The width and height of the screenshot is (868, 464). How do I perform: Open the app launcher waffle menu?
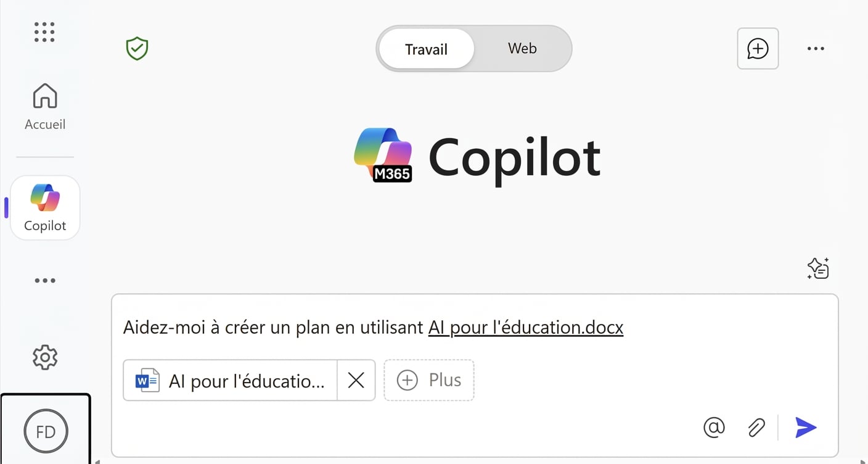44,32
